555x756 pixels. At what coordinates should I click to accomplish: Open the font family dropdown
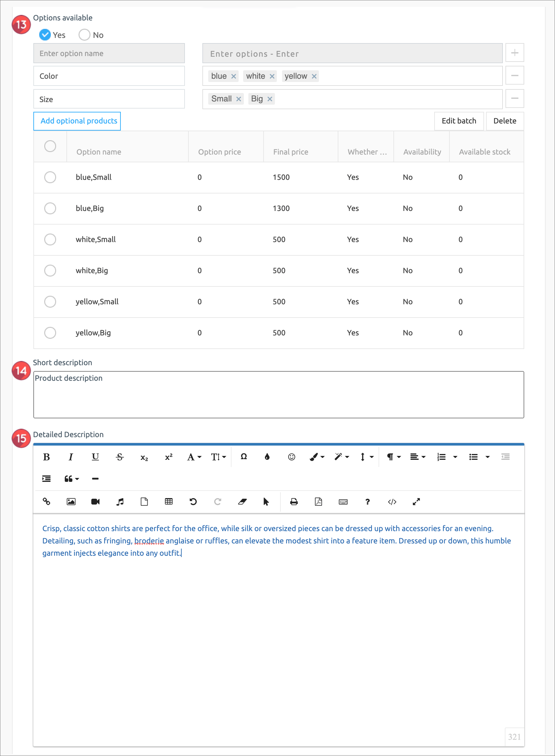[194, 457]
